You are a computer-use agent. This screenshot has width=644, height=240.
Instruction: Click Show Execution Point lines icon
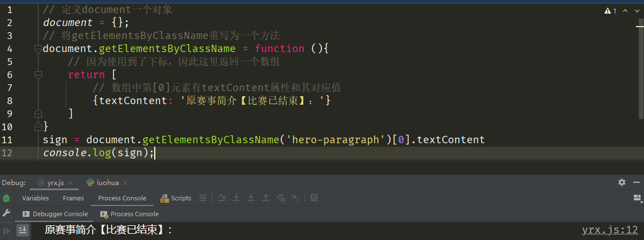[x=203, y=198]
